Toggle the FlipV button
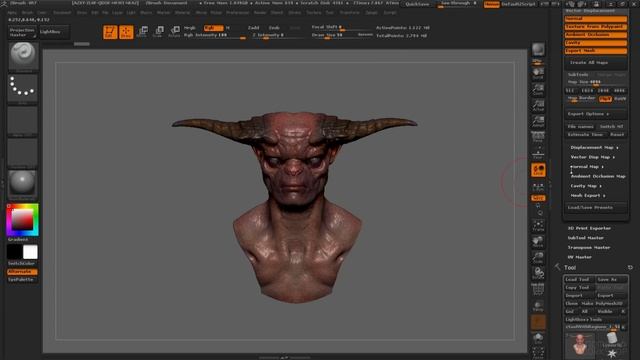 605,99
